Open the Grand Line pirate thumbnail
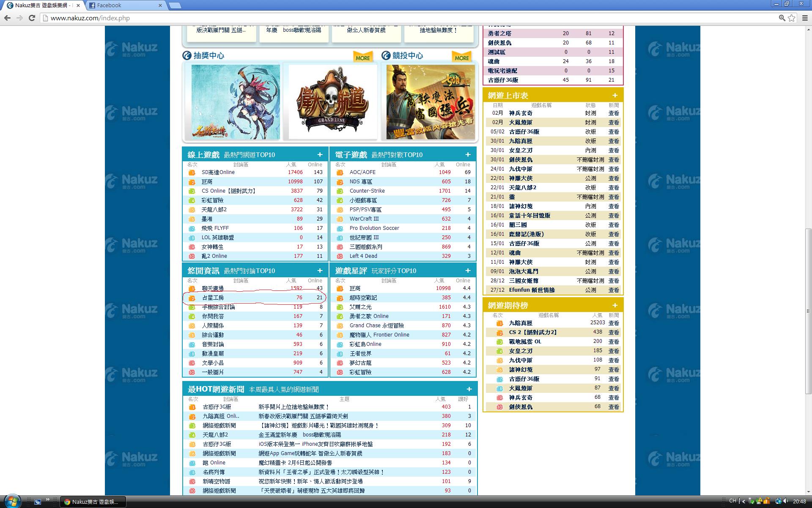The width and height of the screenshot is (812, 508). pos(332,102)
